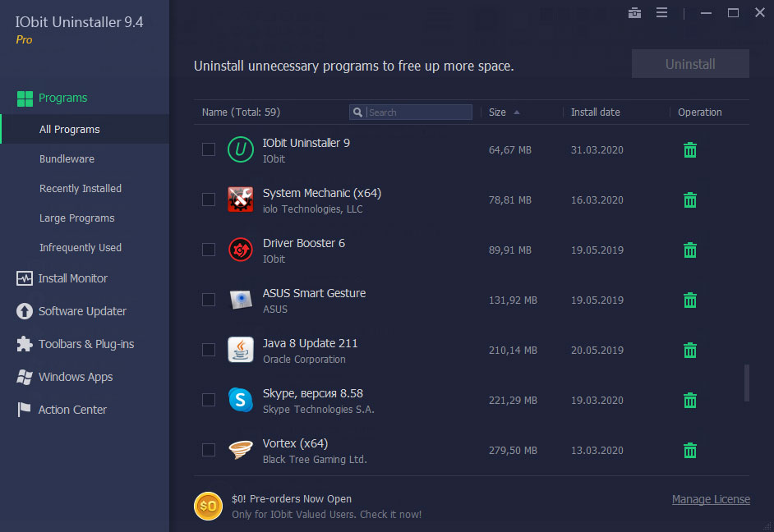This screenshot has height=532, width=774.
Task: Tick the Java 8 Update 211 checkbox
Action: tap(209, 350)
